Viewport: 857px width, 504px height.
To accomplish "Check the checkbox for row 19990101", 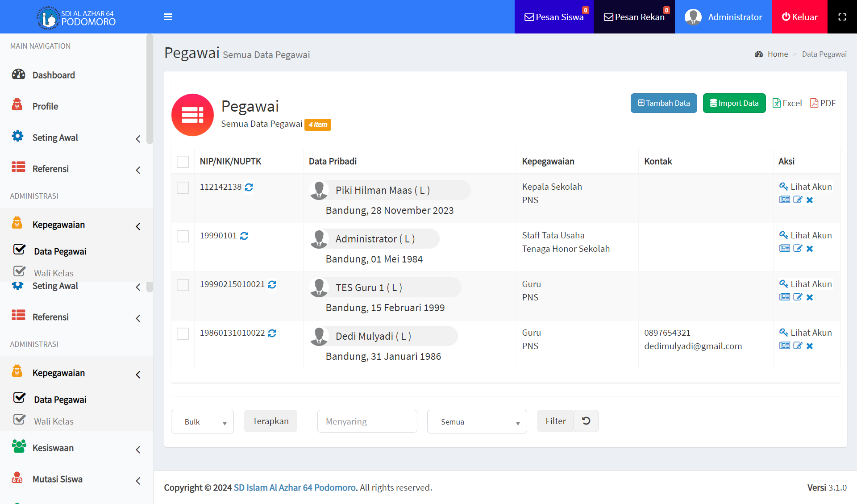I will (183, 236).
